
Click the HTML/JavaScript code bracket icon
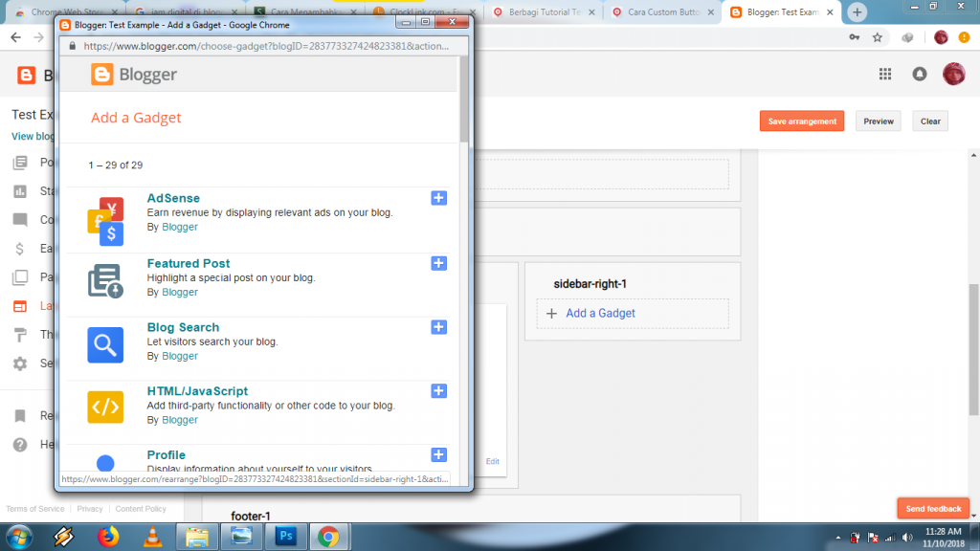(105, 408)
